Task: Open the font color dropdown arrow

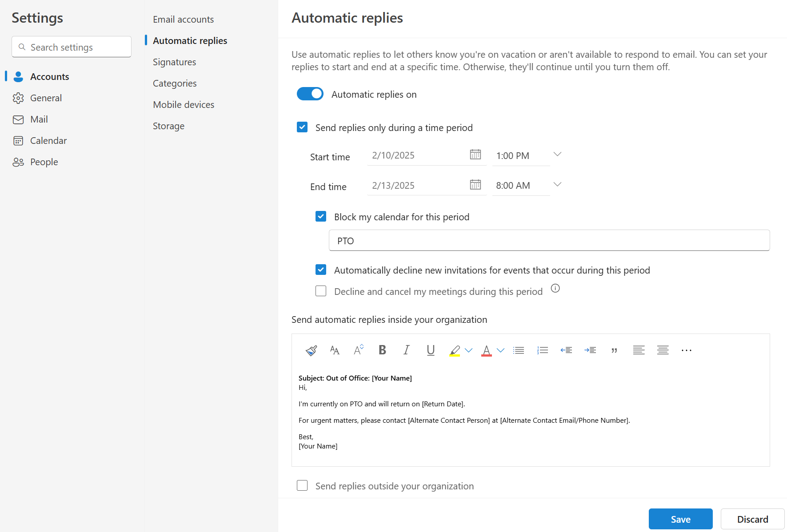Action: pos(501,350)
